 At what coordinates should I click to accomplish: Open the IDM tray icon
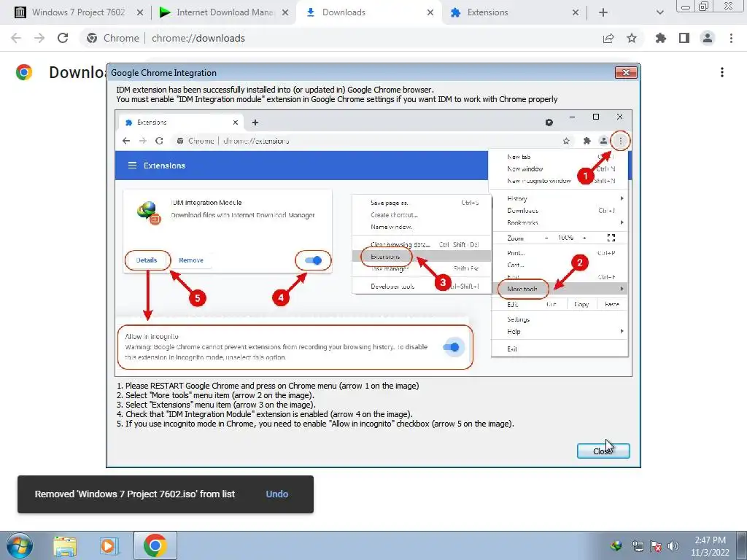click(616, 546)
